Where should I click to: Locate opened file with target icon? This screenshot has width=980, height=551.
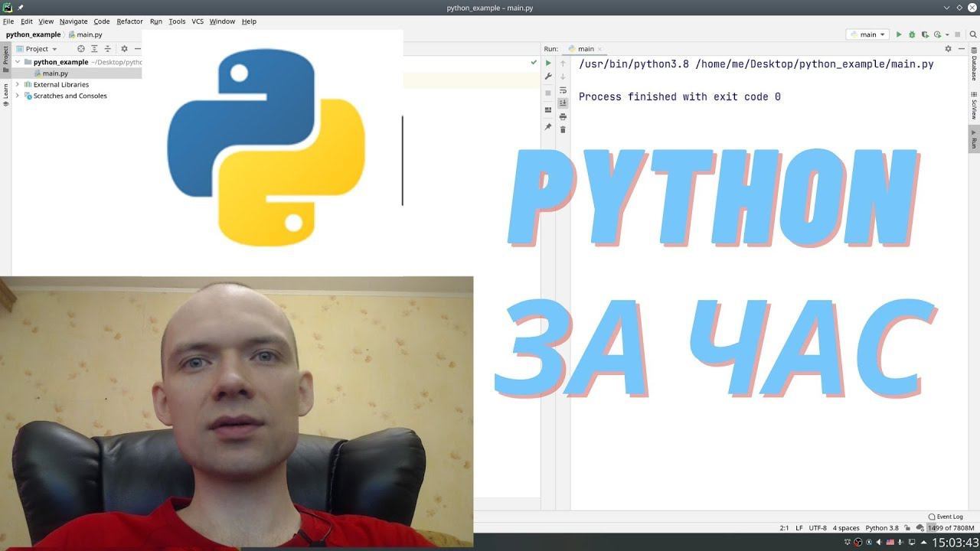pos(81,49)
